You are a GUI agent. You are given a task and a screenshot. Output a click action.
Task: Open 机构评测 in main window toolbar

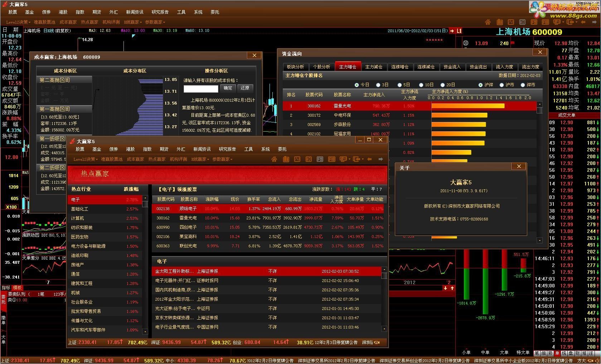(111, 22)
